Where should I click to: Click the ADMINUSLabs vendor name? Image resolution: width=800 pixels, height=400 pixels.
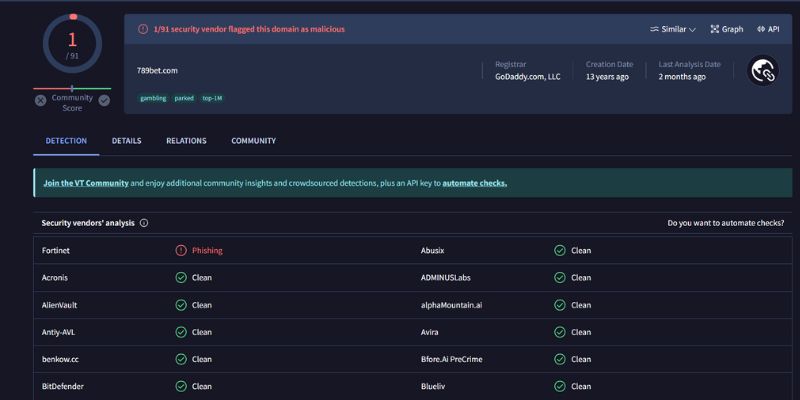[445, 278]
